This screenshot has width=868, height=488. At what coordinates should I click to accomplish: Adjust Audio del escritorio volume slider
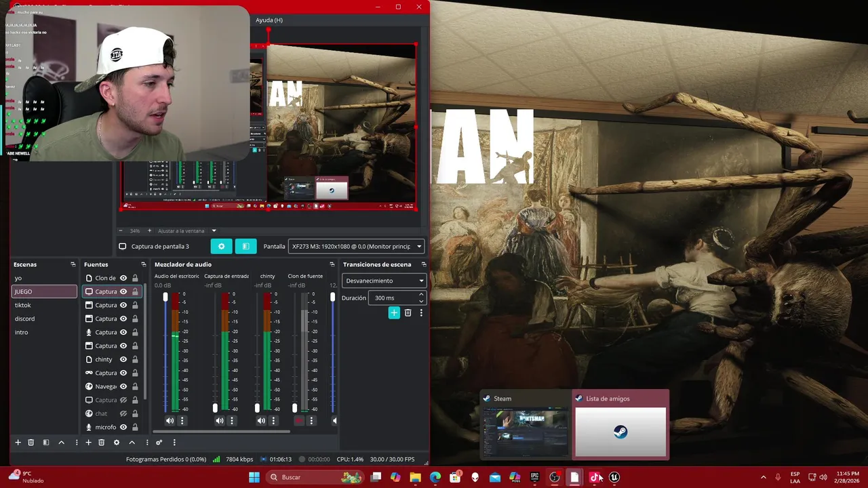(165, 352)
